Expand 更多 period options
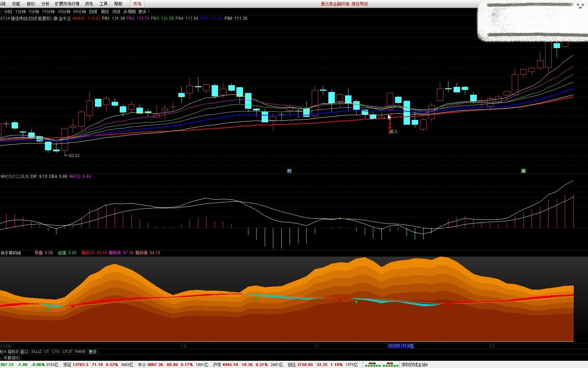This screenshot has height=368, width=588. point(144,12)
